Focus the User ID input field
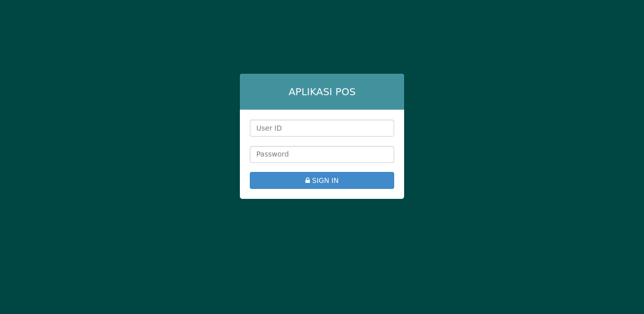The height and width of the screenshot is (314, 644). point(322,128)
